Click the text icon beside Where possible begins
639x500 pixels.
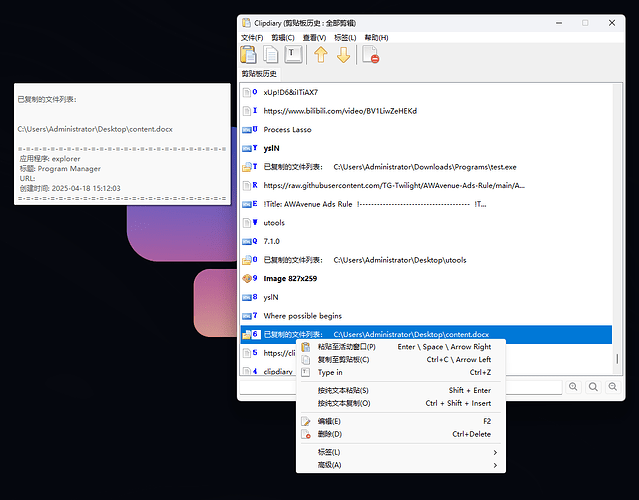pos(247,316)
